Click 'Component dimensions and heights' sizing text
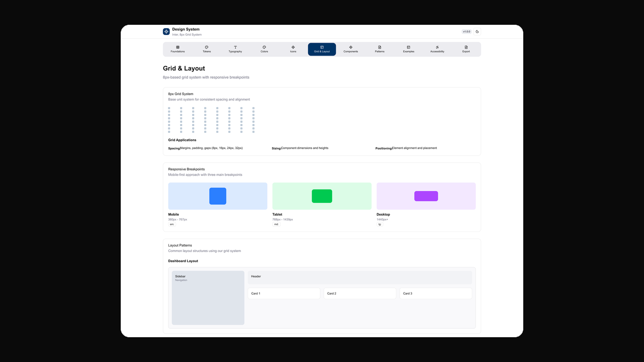This screenshot has height=362, width=644. [x=305, y=148]
